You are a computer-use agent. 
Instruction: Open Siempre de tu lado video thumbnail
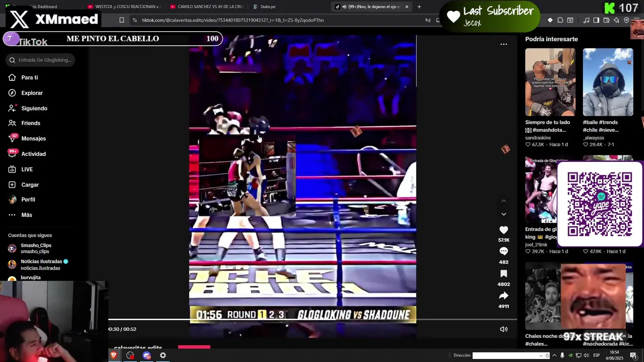point(550,82)
